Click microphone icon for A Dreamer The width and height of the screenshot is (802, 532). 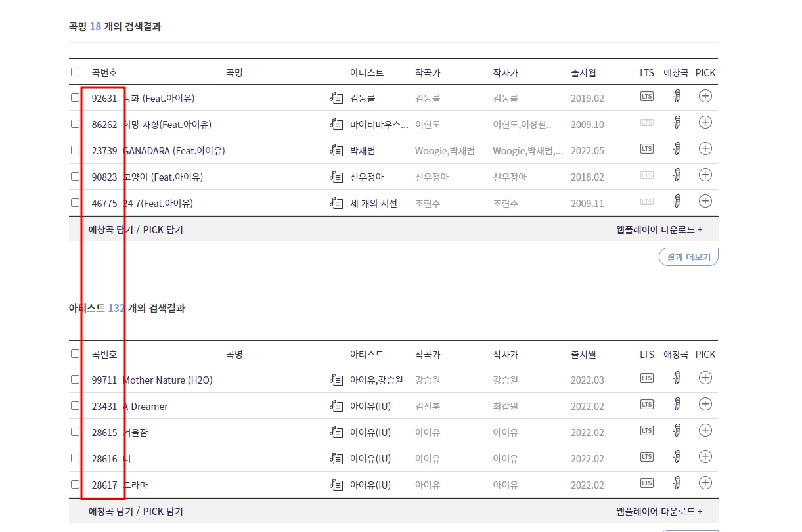coord(677,405)
